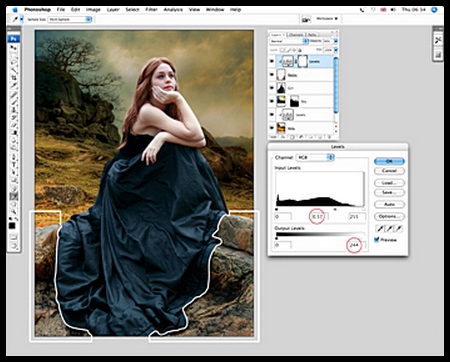Switch to the Channels tab
The width and height of the screenshot is (450, 362).
click(x=296, y=35)
